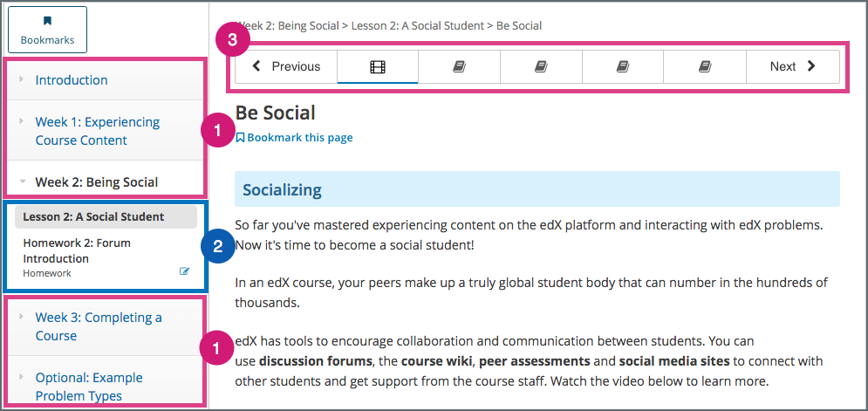Go to the Next unit
Viewport: 868px width, 411px height.
[x=793, y=66]
